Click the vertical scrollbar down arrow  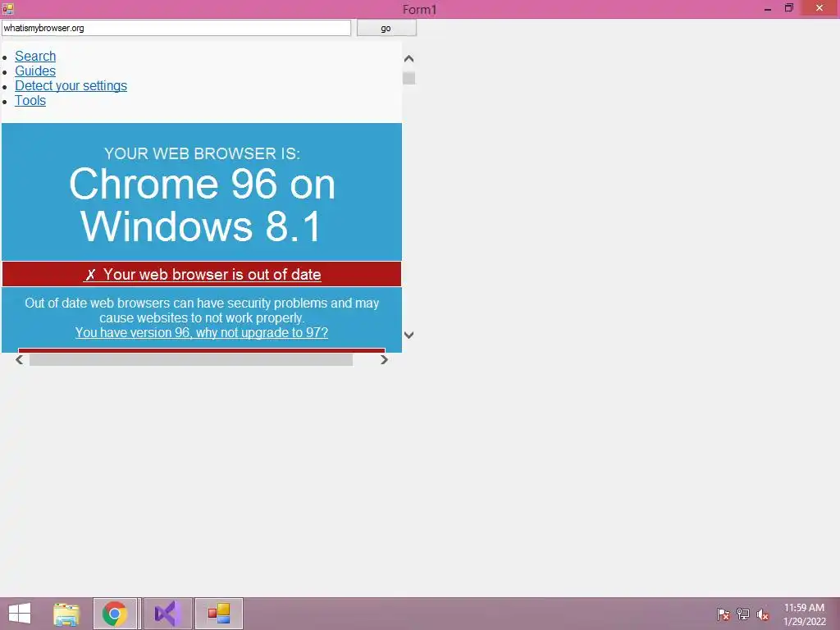coord(409,335)
